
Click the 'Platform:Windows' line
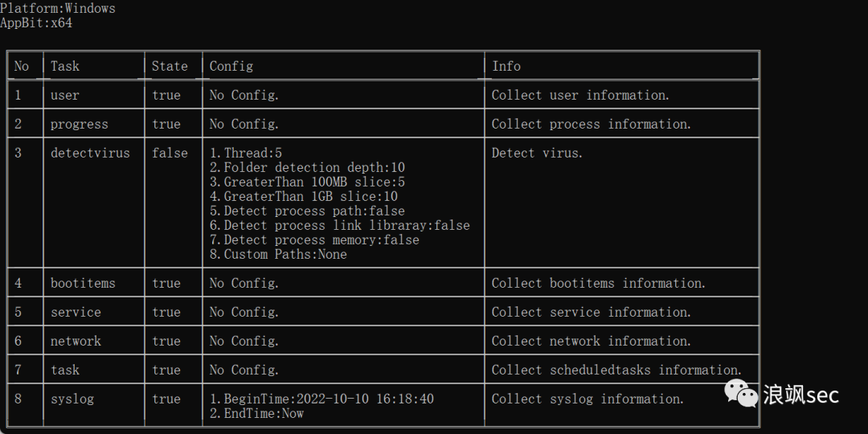point(58,8)
